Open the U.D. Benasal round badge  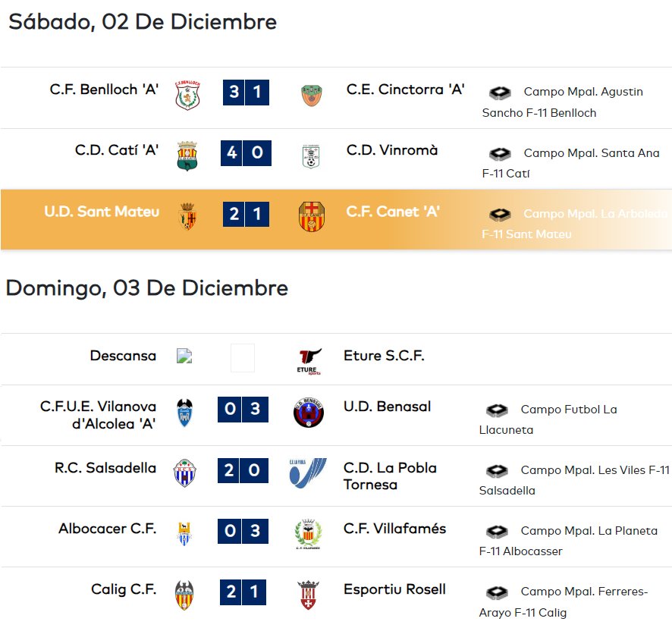click(x=309, y=413)
